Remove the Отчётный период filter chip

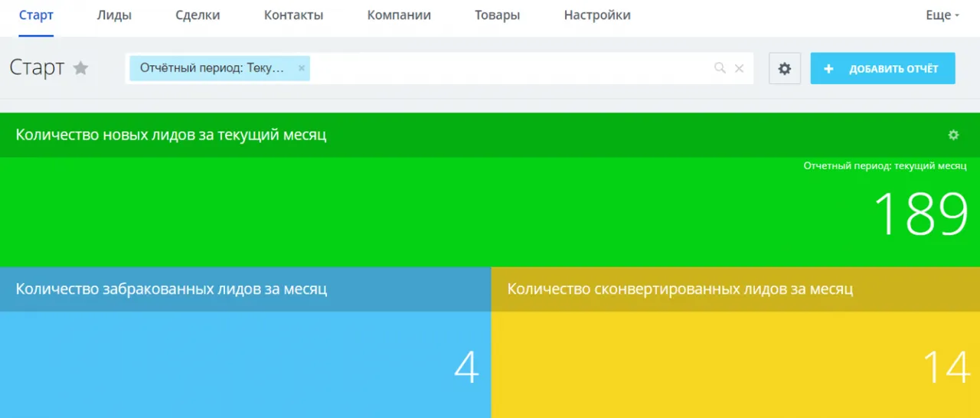pos(302,68)
